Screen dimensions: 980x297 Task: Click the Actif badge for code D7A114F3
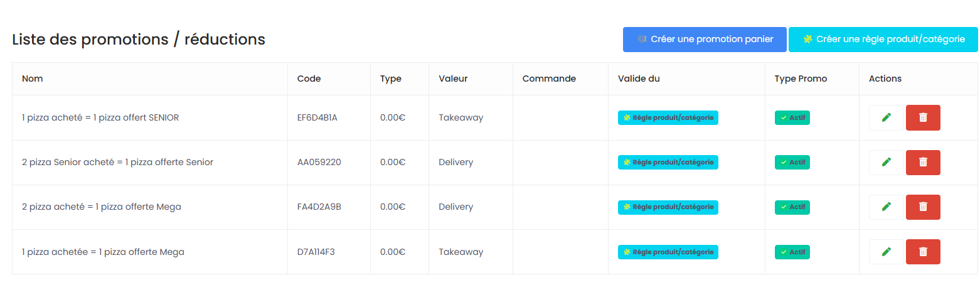[x=792, y=252]
